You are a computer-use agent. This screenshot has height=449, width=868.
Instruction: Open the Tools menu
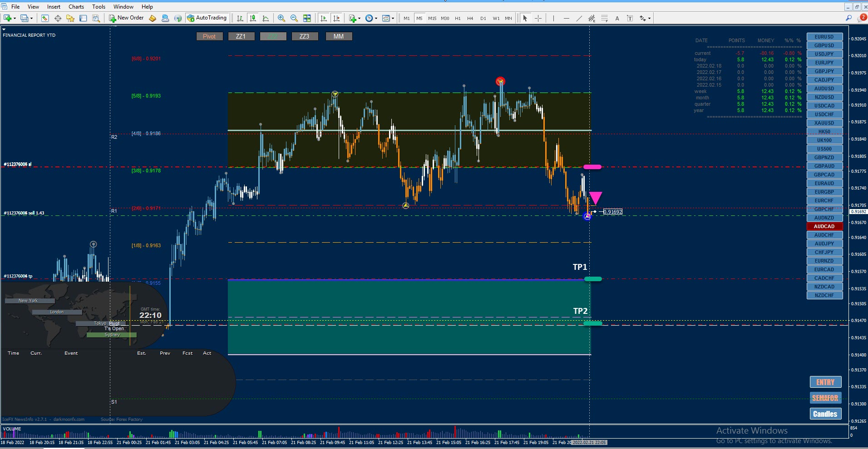click(99, 7)
